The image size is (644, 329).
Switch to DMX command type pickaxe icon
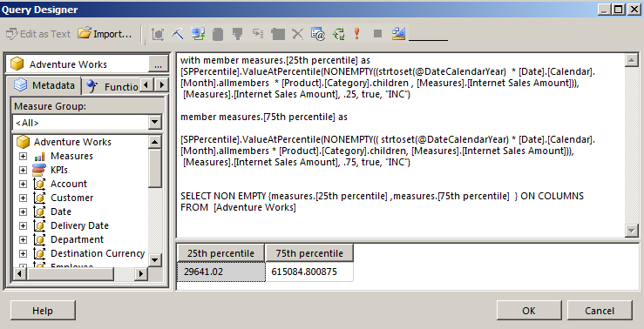click(177, 34)
